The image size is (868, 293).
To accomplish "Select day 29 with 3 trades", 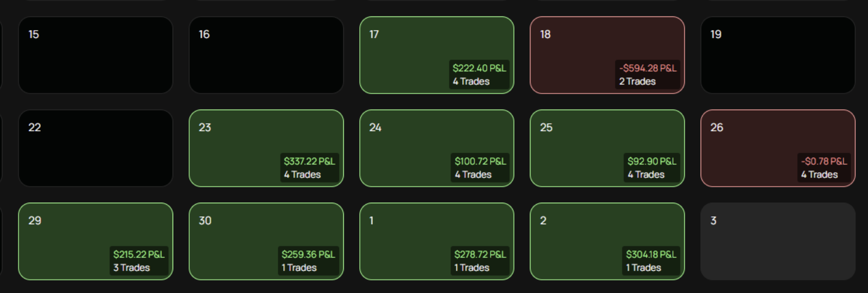I will (x=96, y=242).
